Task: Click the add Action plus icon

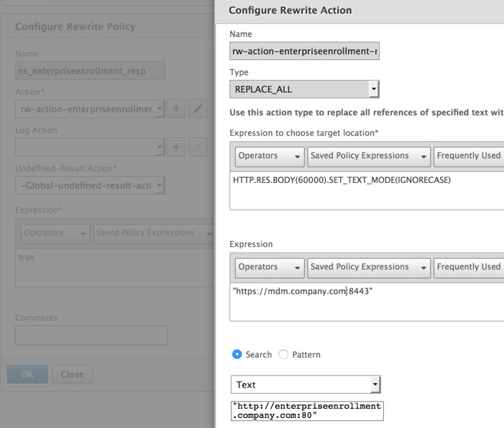Action: click(176, 109)
